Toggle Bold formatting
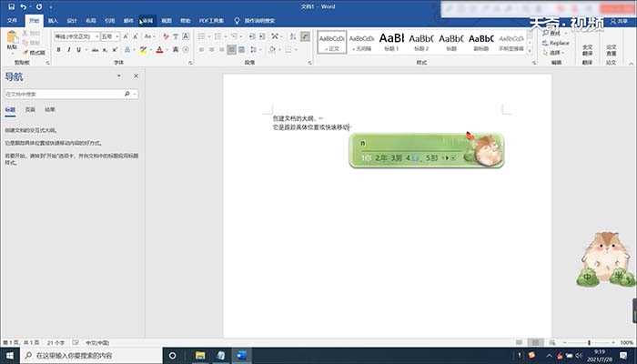 point(57,50)
